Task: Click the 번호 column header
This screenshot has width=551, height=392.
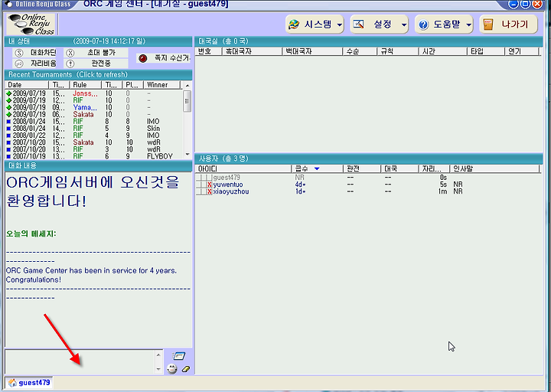Action: pos(209,51)
